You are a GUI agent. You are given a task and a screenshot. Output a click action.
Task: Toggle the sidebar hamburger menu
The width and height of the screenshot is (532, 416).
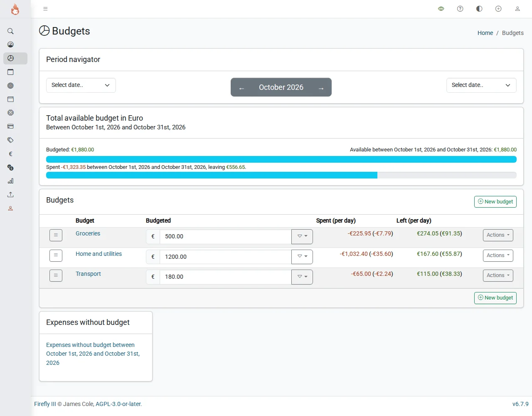click(x=45, y=9)
